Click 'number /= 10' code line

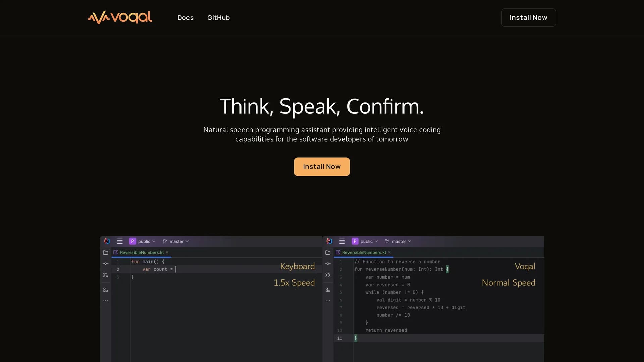click(x=393, y=315)
